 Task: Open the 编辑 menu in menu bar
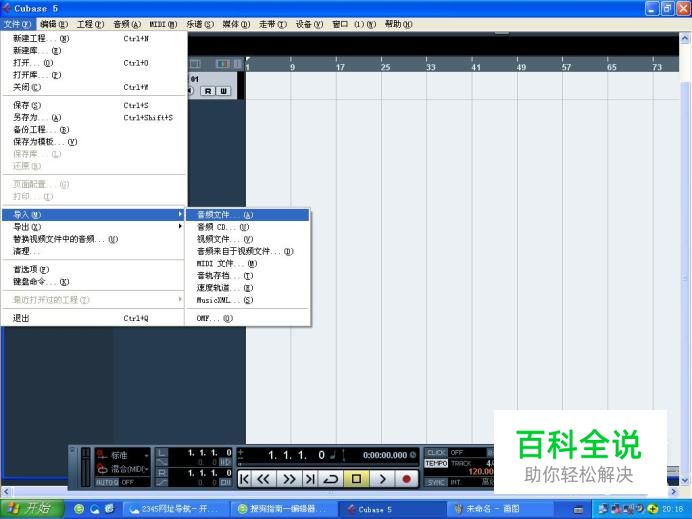(54, 24)
